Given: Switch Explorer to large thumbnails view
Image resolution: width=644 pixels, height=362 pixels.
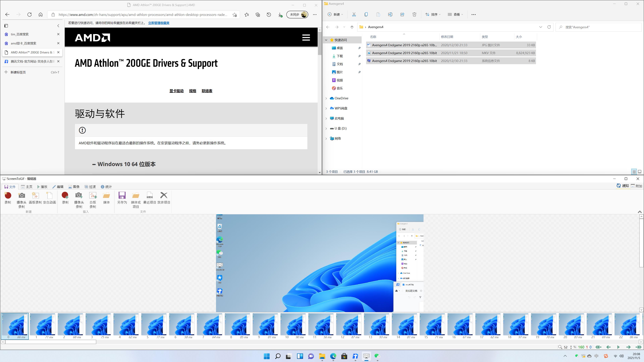Looking at the screenshot, I should click(x=639, y=172).
